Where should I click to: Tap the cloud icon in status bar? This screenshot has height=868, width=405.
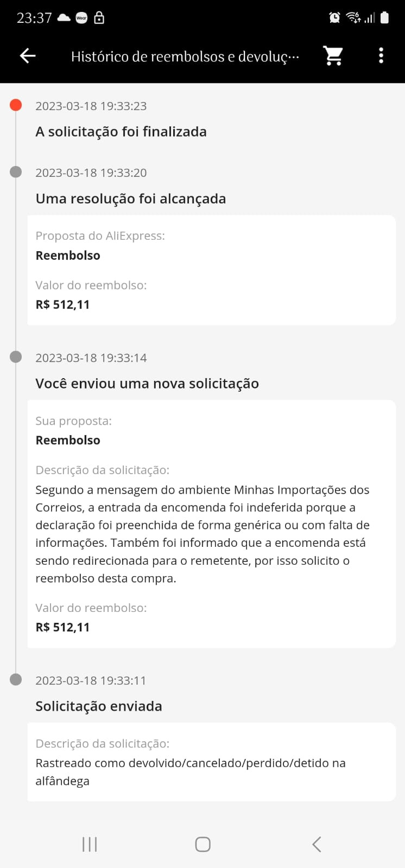(64, 18)
